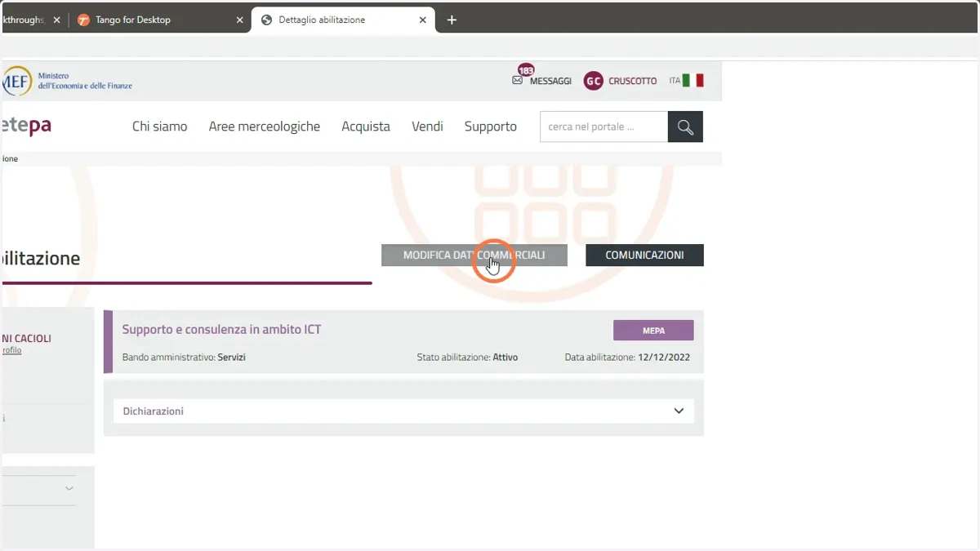The height and width of the screenshot is (551, 980).
Task: Click the Dichiarazioni label
Action: (153, 411)
